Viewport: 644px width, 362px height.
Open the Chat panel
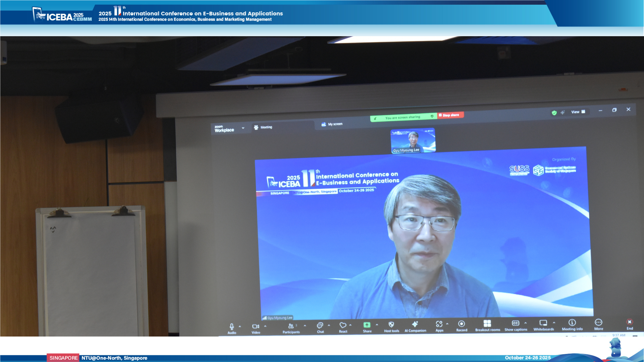click(320, 325)
